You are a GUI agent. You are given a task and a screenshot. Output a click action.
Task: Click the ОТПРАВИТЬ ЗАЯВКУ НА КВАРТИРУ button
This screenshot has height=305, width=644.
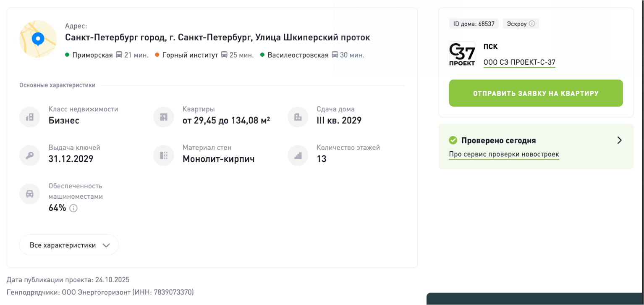pyautogui.click(x=536, y=93)
